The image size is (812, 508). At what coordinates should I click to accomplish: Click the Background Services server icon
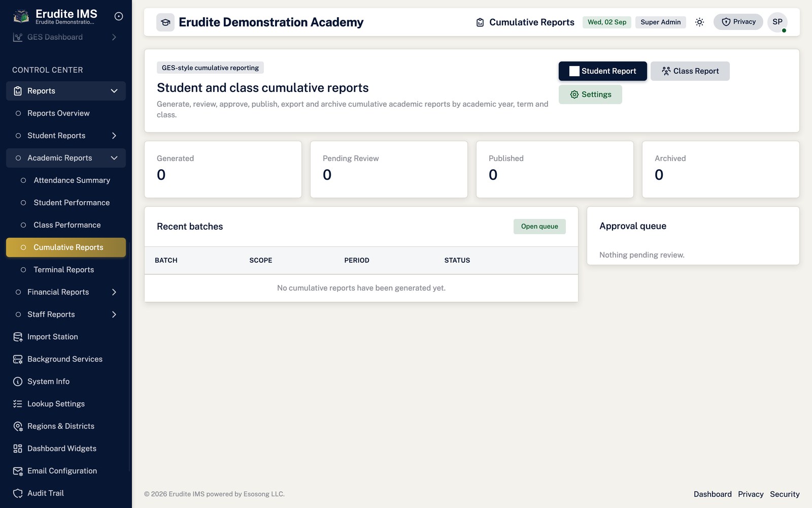pyautogui.click(x=18, y=359)
